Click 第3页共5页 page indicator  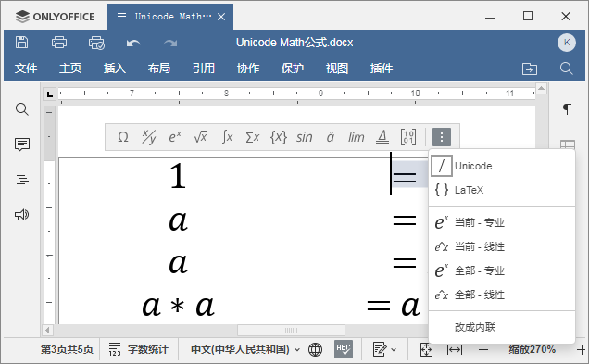[x=67, y=349]
